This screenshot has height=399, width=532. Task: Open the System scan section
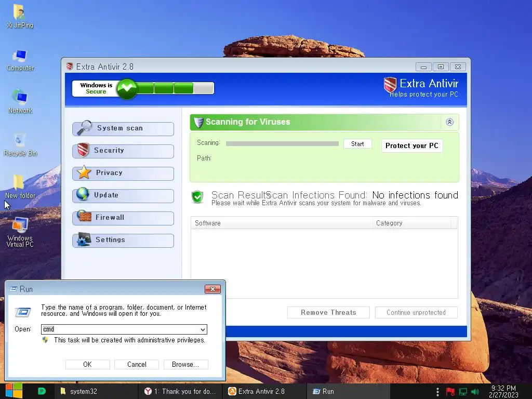123,129
